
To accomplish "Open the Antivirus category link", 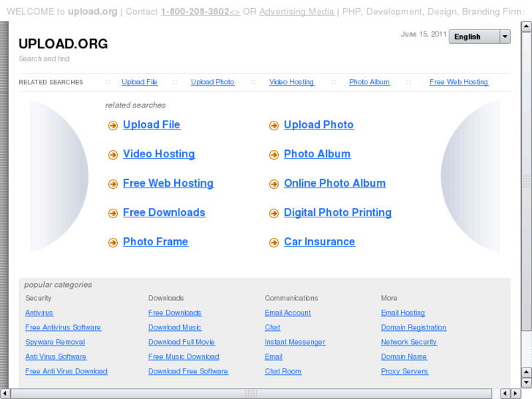I will (x=39, y=313).
